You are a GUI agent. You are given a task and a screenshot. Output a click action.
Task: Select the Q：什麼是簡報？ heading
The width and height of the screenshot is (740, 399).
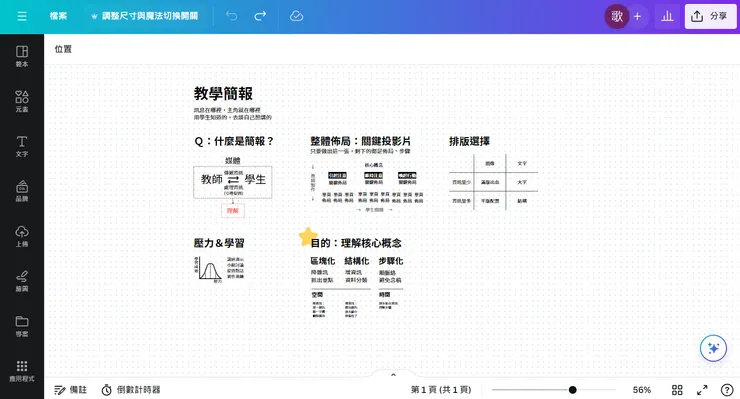[x=234, y=141]
